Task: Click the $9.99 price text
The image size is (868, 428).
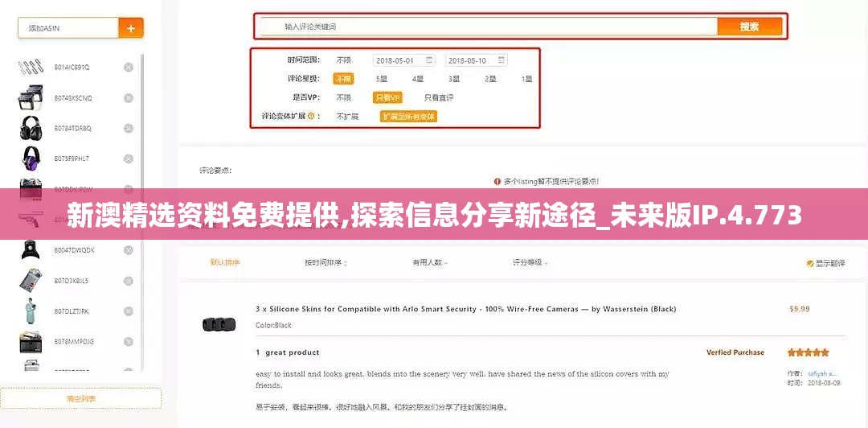Action: coord(800,309)
